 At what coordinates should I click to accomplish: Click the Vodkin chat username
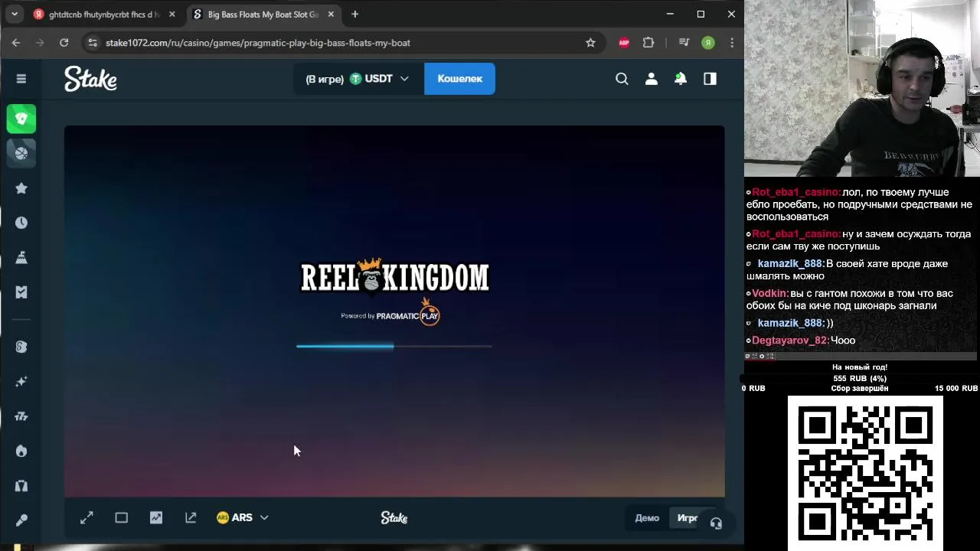[x=769, y=294]
